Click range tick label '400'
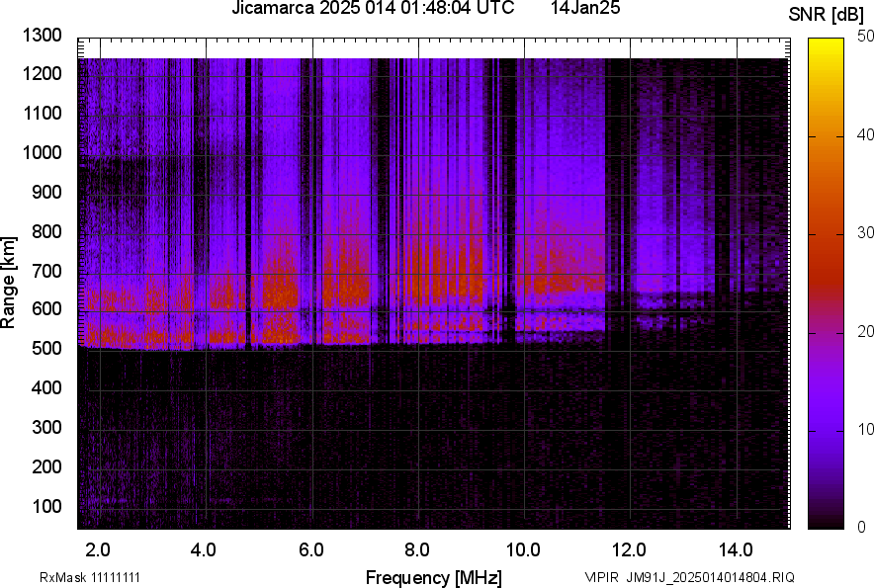The image size is (874, 588). [46, 387]
